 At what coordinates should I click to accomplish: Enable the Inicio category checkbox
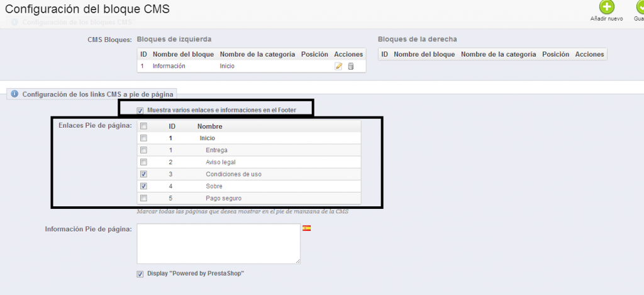pos(143,138)
